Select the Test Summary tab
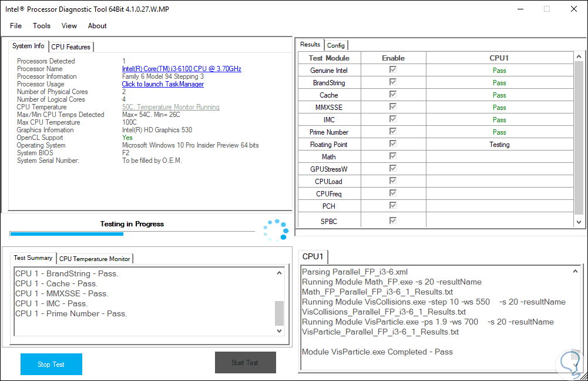The width and height of the screenshot is (588, 381). [x=33, y=258]
